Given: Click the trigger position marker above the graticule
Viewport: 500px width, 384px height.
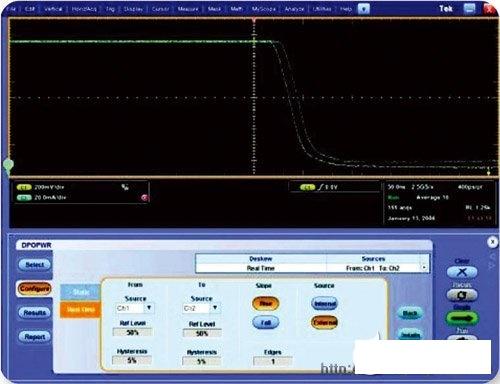Looking at the screenshot, I should (x=254, y=20).
